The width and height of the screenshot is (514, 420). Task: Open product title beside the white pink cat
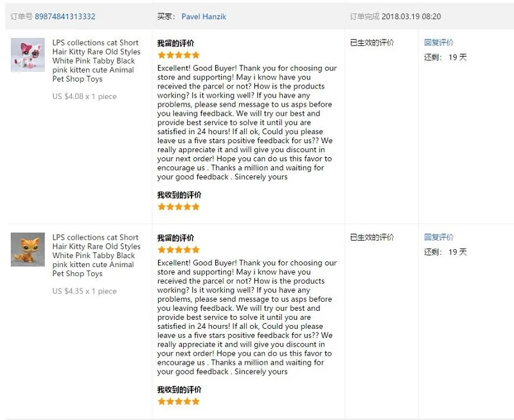coord(96,60)
